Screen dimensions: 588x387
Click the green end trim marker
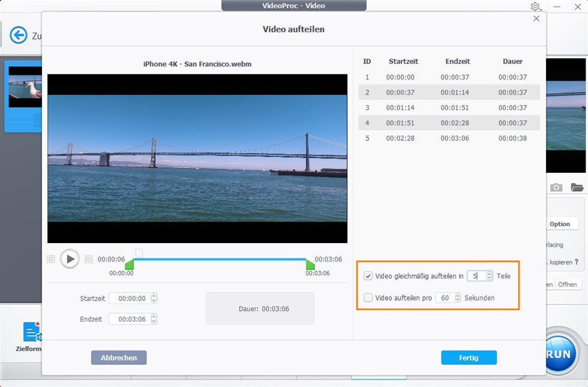[310, 265]
